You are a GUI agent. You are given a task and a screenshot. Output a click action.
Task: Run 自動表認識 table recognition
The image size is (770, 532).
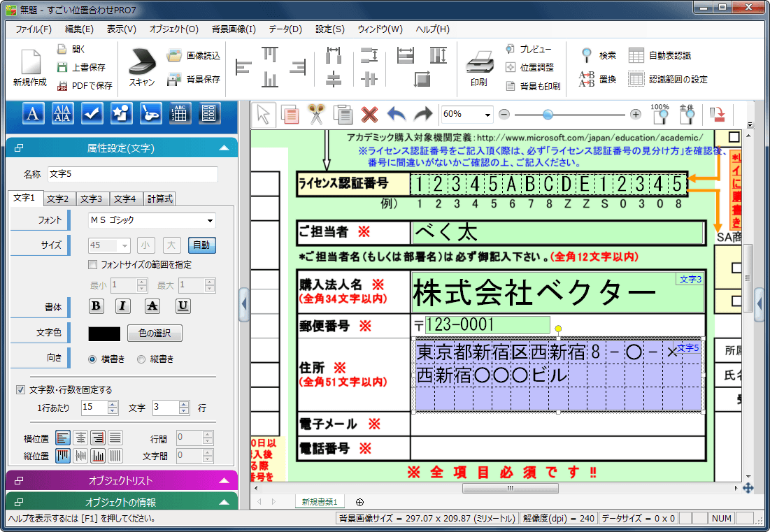pyautogui.click(x=660, y=55)
